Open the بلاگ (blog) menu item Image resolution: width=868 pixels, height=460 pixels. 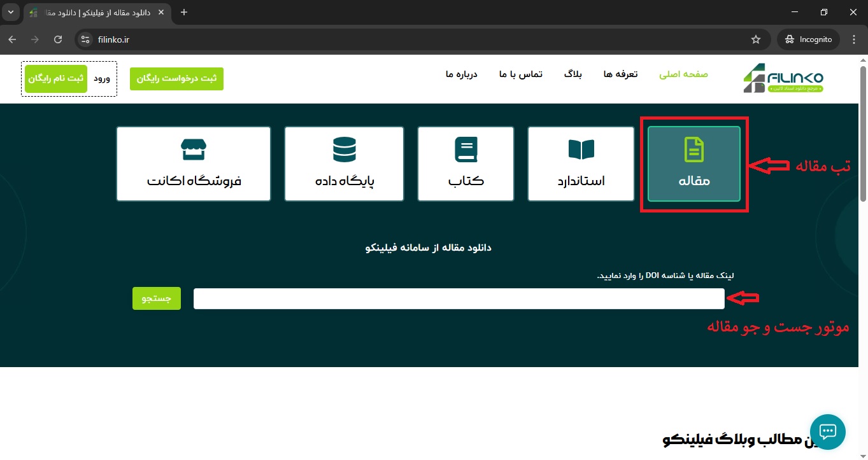point(573,74)
